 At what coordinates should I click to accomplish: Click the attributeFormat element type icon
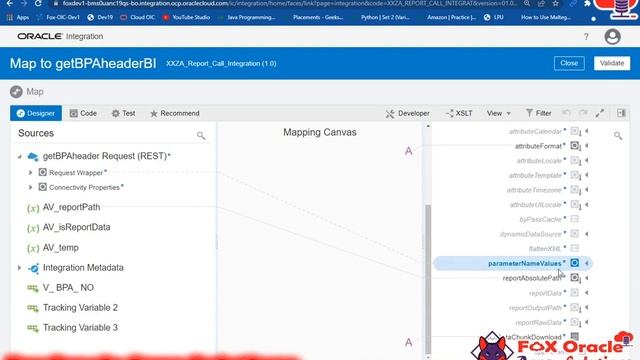click(x=575, y=146)
